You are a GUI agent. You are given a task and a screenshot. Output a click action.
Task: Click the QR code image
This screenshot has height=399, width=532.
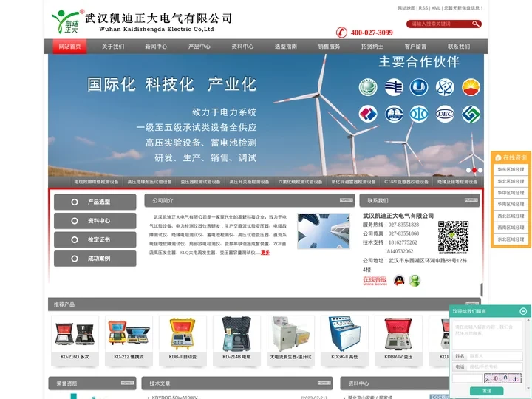453,236
